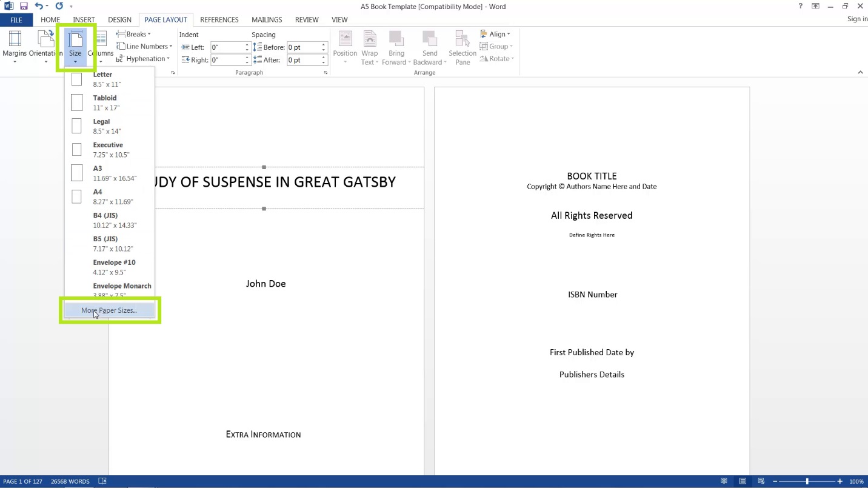Click proofing errors icon in status bar

[102, 481]
